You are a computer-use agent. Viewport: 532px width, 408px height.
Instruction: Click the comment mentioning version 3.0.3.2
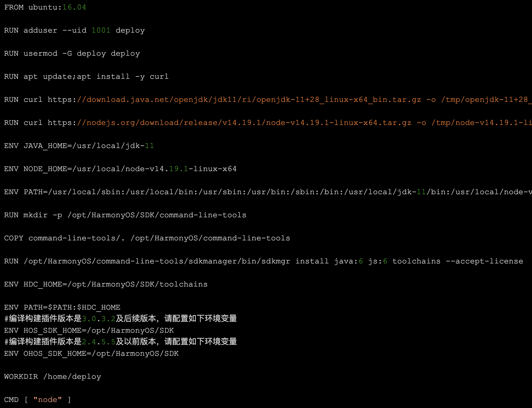pos(120,319)
